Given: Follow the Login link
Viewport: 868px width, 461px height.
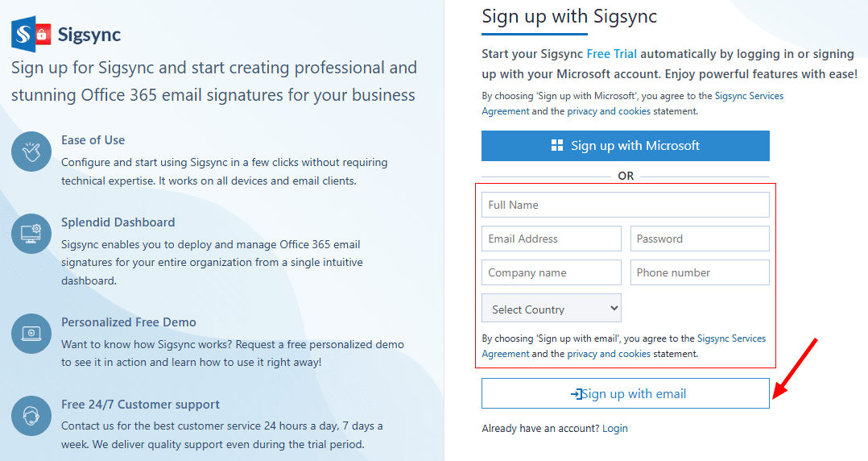Looking at the screenshot, I should click(614, 429).
